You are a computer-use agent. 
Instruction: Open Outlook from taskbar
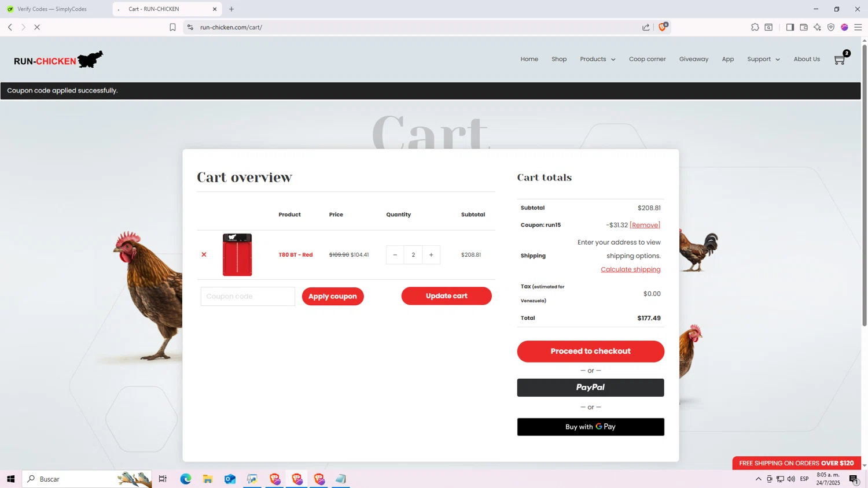[x=230, y=479]
